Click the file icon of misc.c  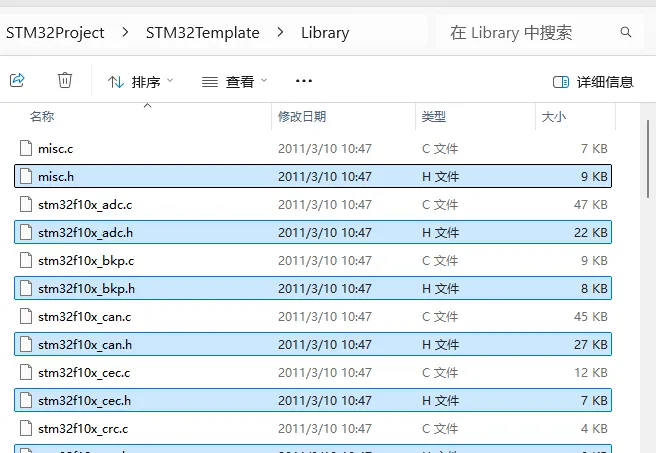26,148
